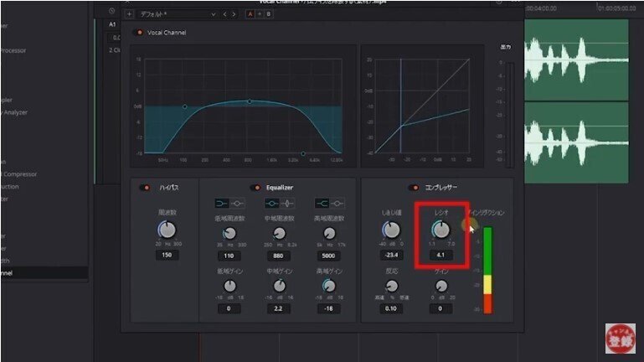Select Analyzer in the left effects list
Viewport: 644px width, 362px height.
[15, 112]
